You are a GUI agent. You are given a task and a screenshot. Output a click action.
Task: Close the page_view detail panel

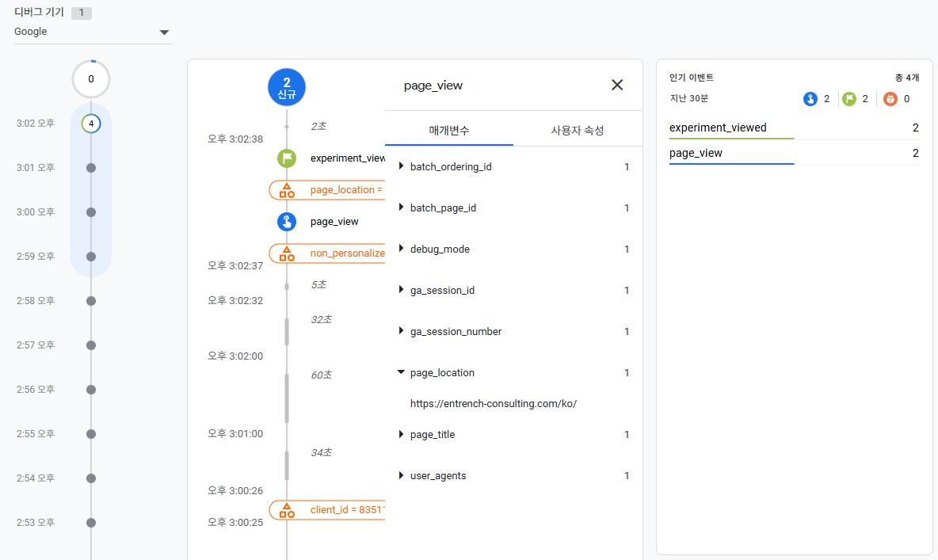(617, 85)
